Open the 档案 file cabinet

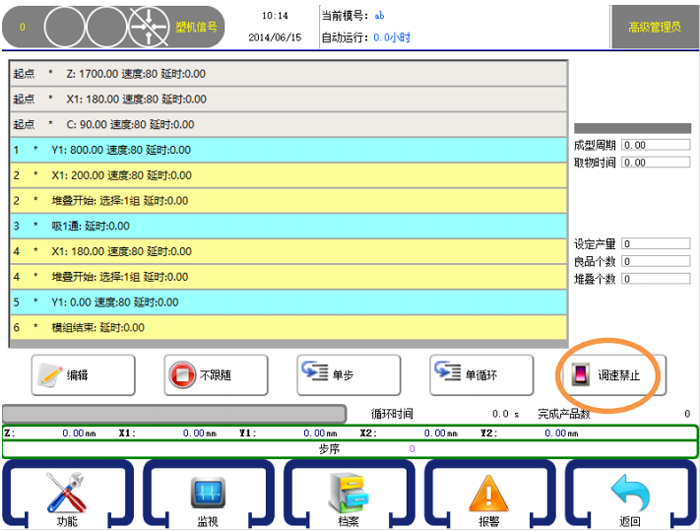pos(349,495)
